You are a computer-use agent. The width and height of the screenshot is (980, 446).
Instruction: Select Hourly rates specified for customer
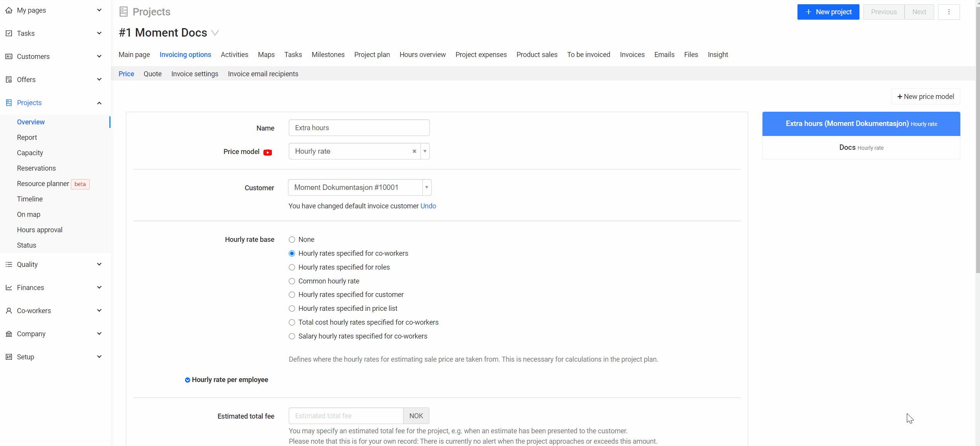[x=292, y=295]
